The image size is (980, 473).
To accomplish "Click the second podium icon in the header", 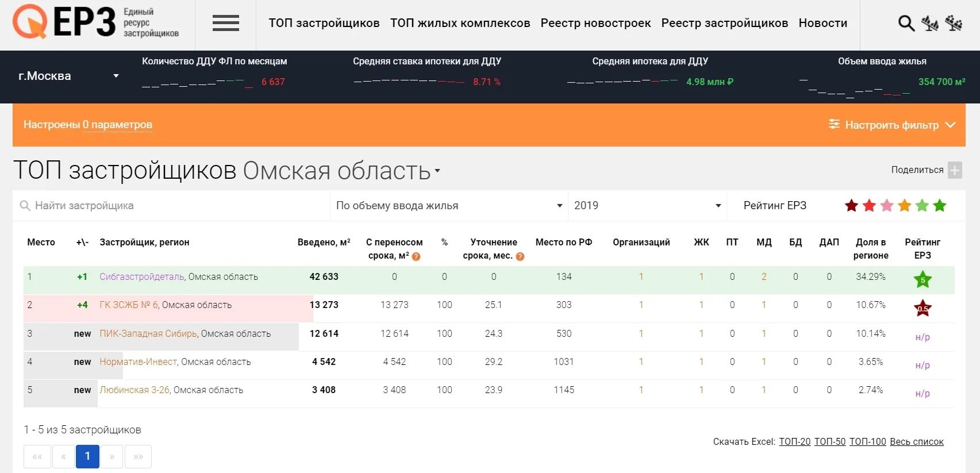I will point(954,23).
